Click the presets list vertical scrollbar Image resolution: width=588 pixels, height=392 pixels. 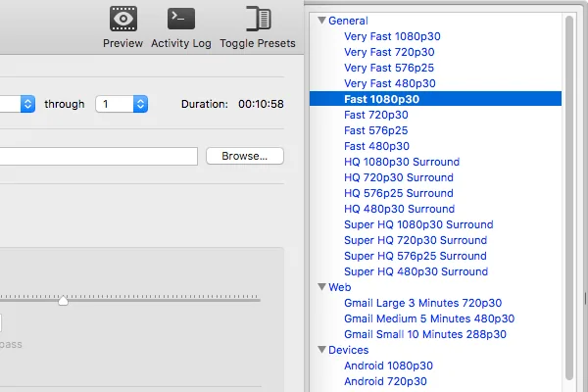(x=569, y=198)
